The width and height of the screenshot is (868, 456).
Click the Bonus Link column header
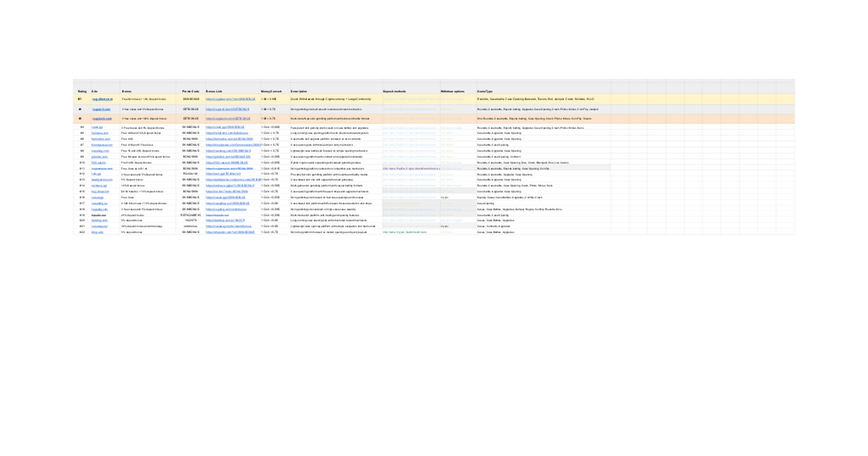214,91
